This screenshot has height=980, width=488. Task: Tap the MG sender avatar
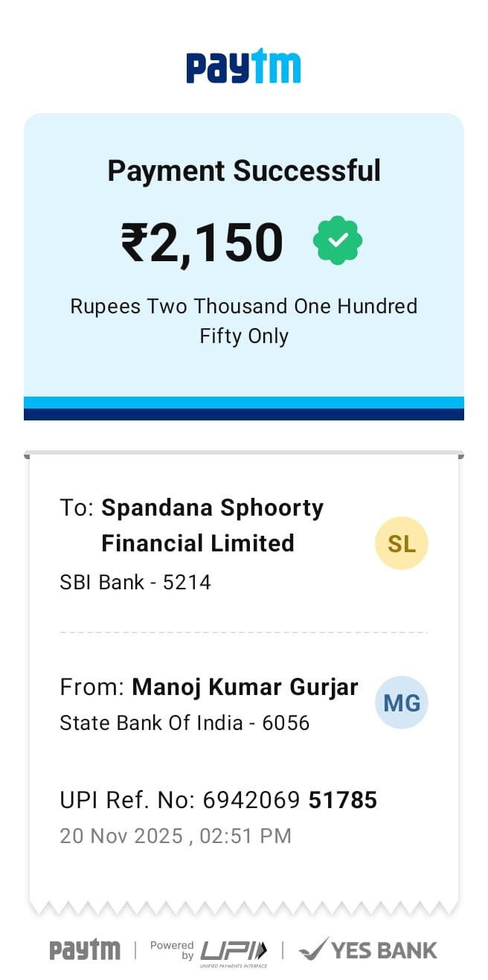(402, 702)
